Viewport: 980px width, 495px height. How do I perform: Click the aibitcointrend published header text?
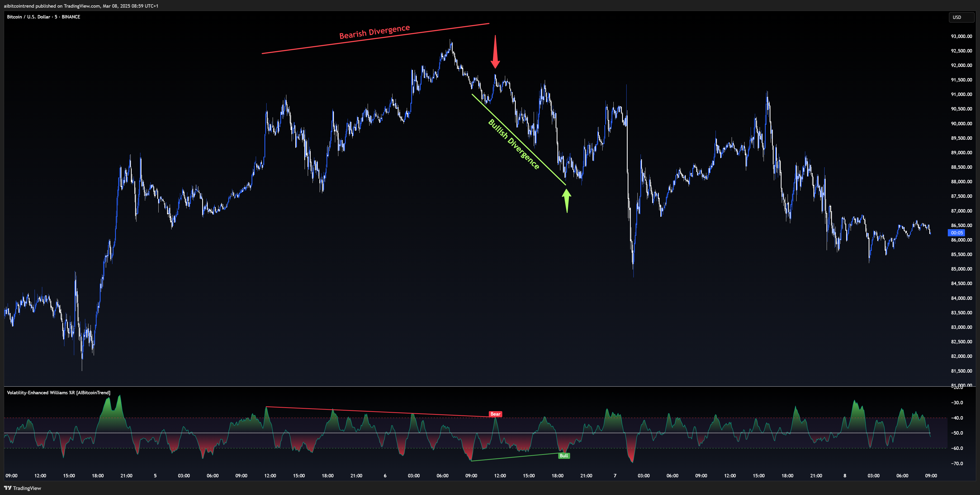tap(81, 6)
